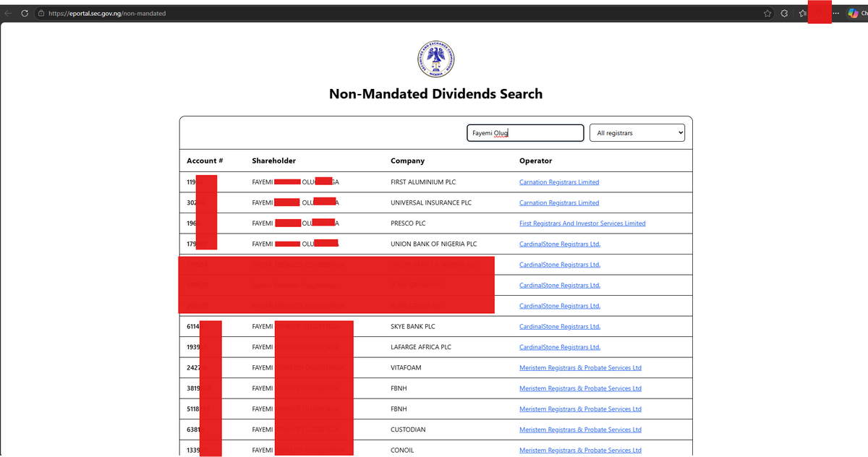
Task: Open Meristem Registrars link for Custodian
Action: [580, 430]
